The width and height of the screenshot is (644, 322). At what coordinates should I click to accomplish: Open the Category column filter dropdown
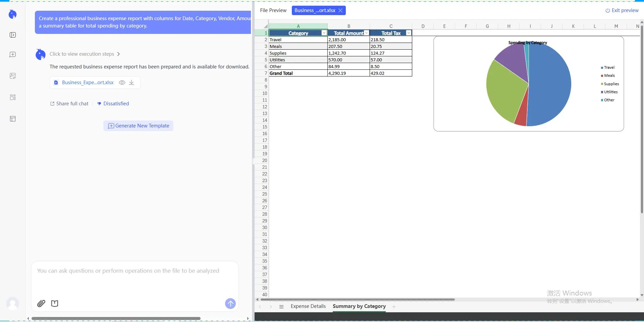tap(324, 33)
